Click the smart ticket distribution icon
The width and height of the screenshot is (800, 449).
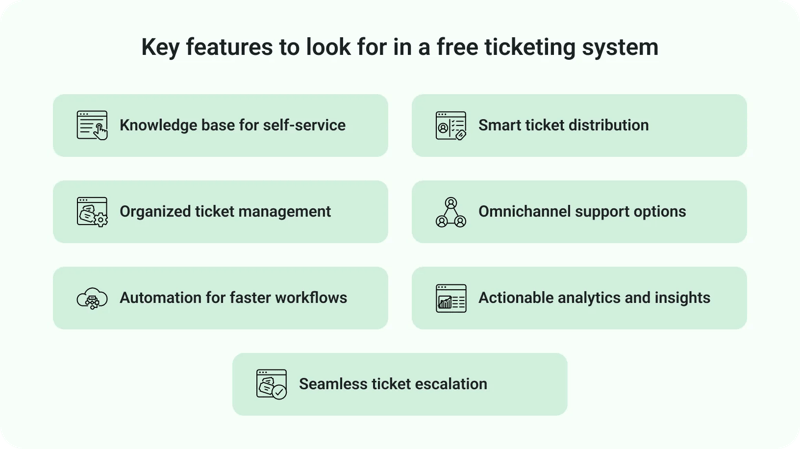point(451,126)
